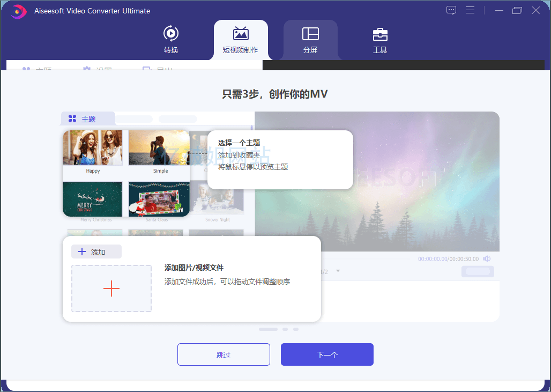
Task: Expand the 1/2 page dropdown arrow
Action: [338, 271]
